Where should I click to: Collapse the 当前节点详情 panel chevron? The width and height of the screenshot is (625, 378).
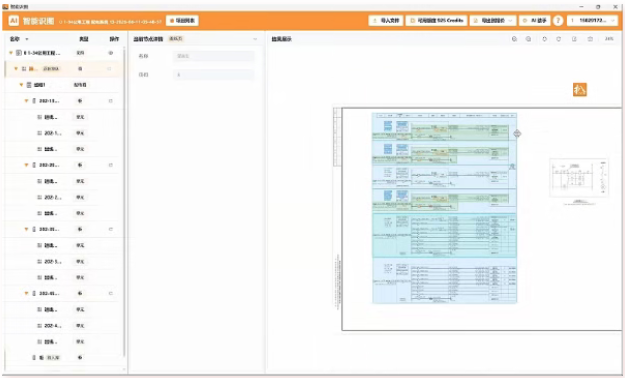click(x=256, y=39)
